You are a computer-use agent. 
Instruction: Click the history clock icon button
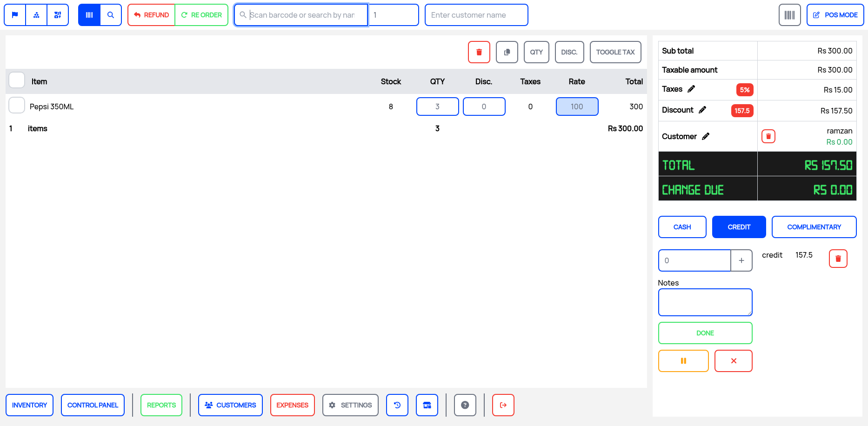tap(397, 405)
